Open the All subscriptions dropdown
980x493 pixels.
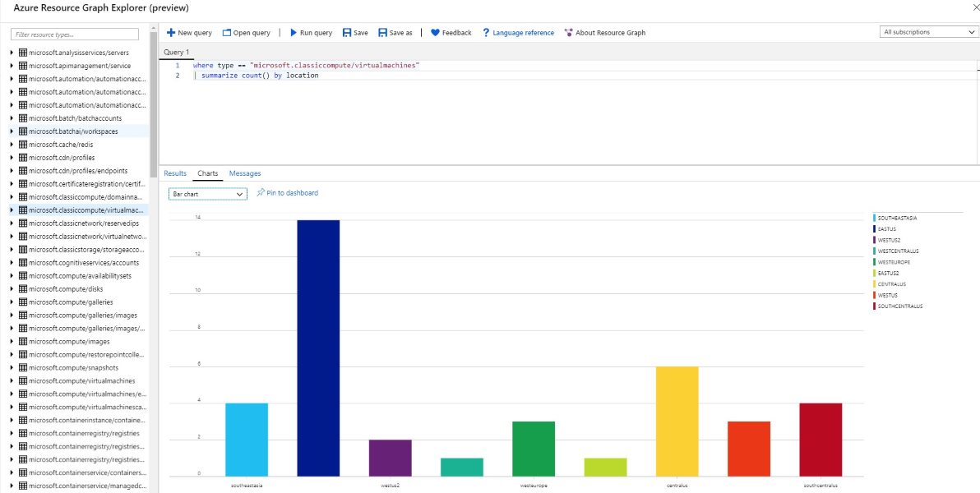(927, 30)
